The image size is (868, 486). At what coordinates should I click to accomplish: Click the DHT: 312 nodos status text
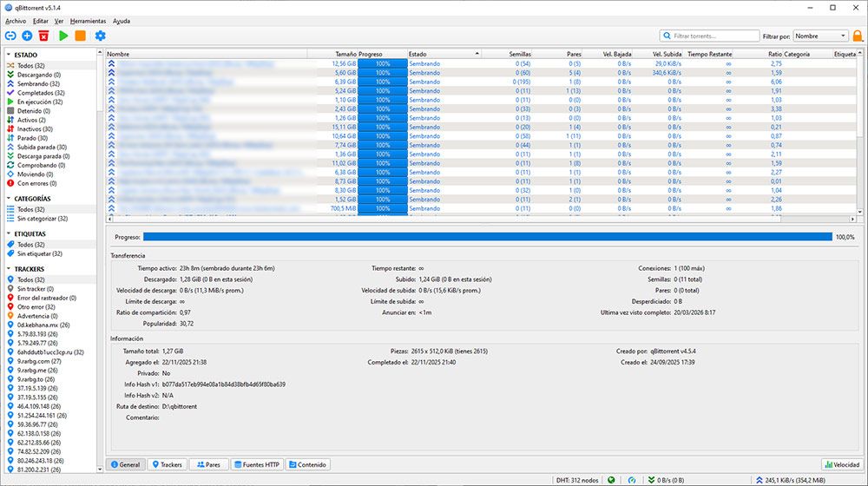click(x=577, y=480)
